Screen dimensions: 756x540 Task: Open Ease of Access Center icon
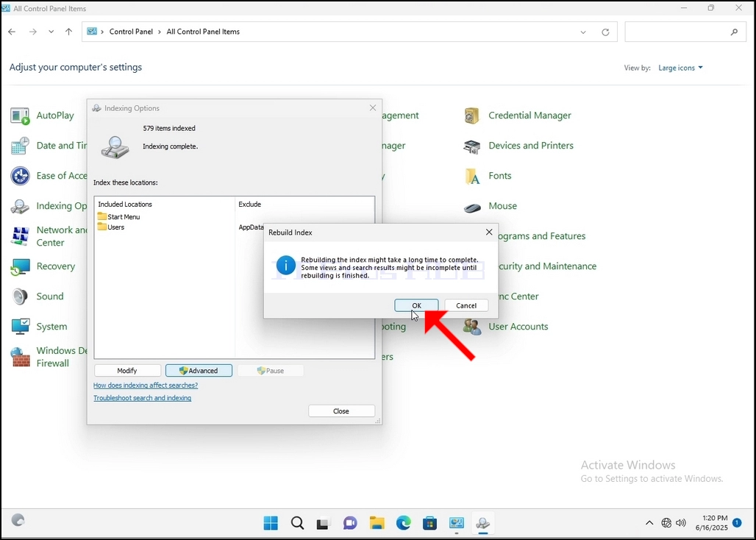[x=20, y=176]
